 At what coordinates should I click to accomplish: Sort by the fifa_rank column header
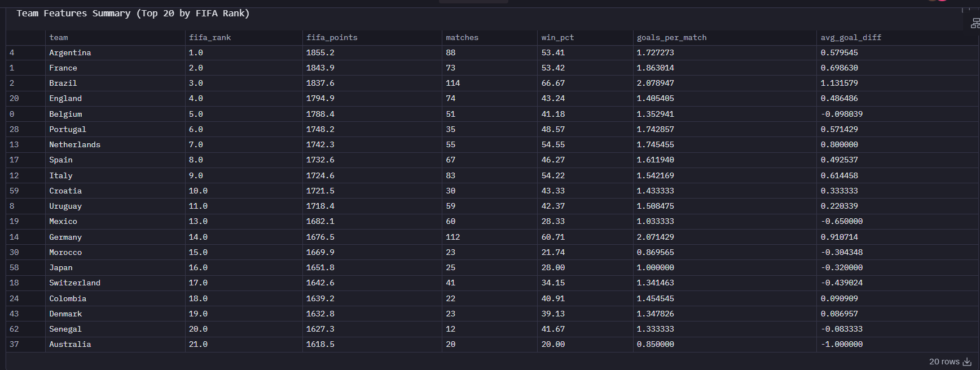210,37
